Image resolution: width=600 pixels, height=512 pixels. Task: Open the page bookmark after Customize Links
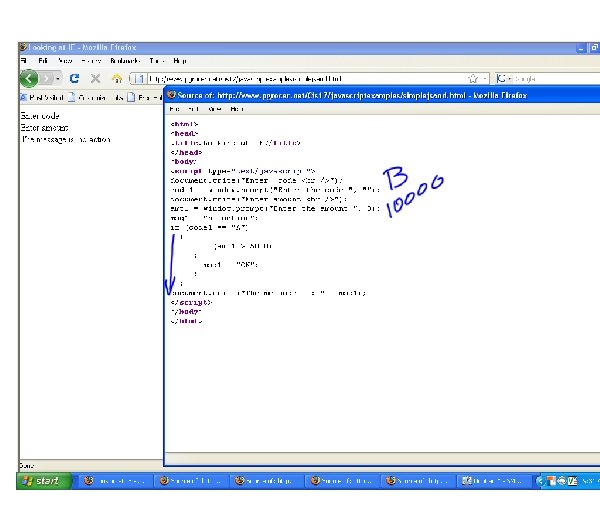click(145, 98)
